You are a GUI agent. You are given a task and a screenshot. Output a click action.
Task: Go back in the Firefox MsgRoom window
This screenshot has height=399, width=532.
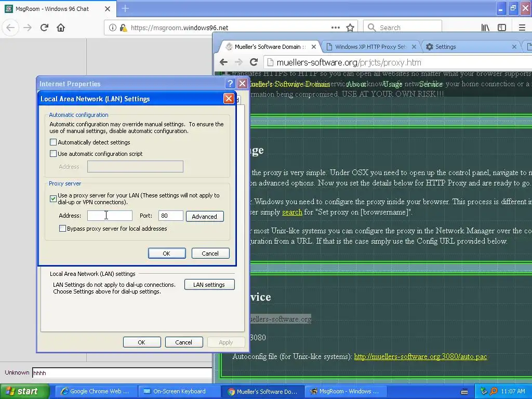(10, 28)
